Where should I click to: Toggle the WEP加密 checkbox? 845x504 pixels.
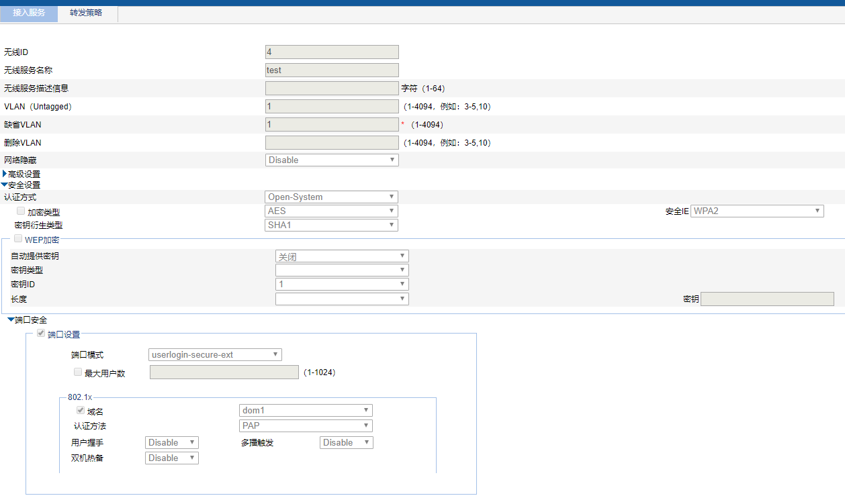point(18,239)
